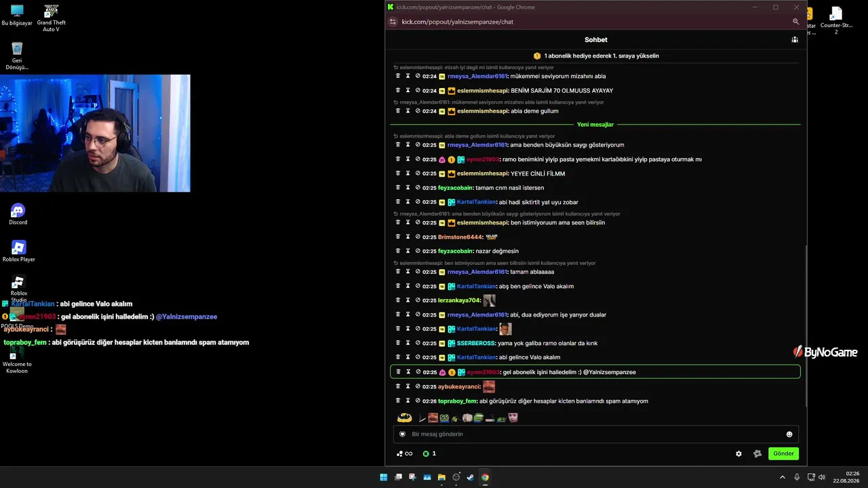The image size is (868, 488).
Task: Open Discord desktop shortcut
Action: (x=18, y=215)
